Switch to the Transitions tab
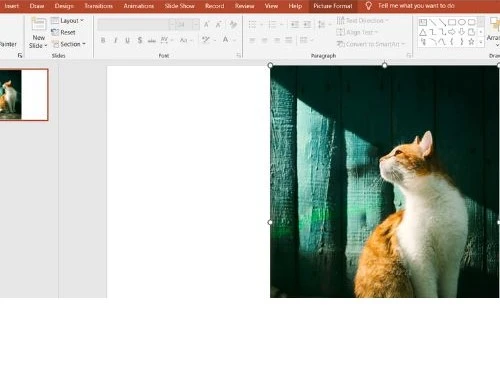500x382 pixels. (99, 6)
